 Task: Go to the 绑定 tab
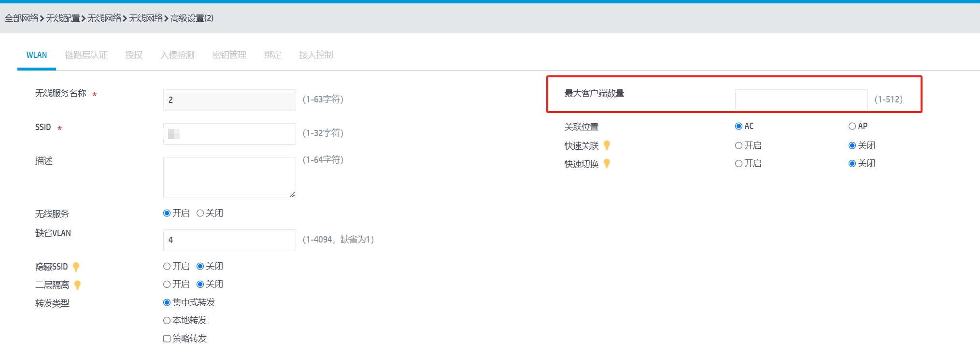pos(272,55)
